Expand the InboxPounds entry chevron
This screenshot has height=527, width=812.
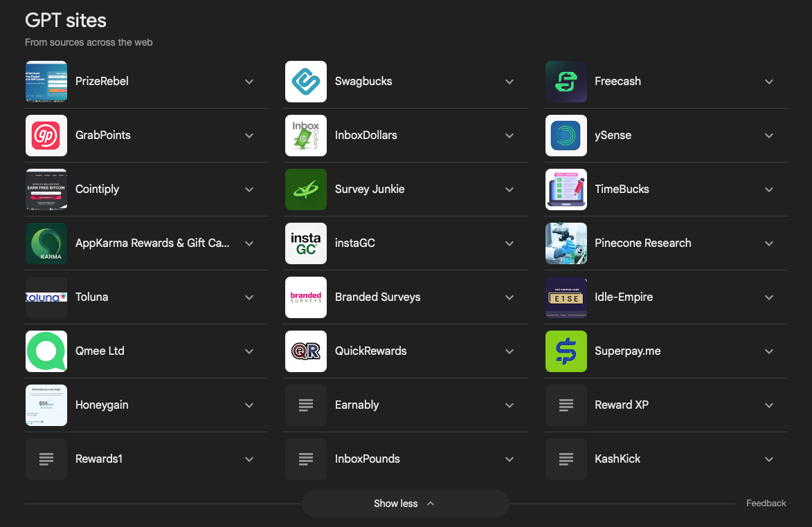click(509, 459)
